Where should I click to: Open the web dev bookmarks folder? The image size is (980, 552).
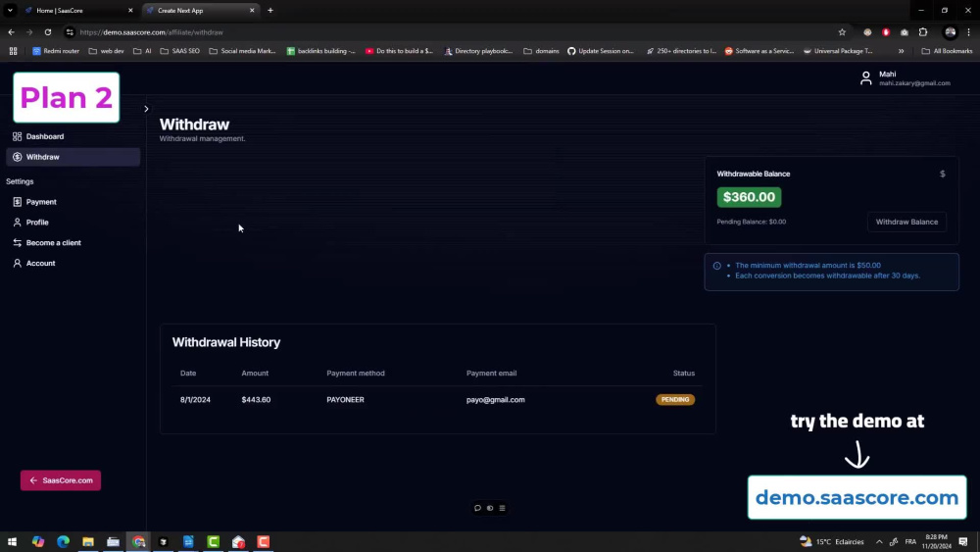[106, 51]
